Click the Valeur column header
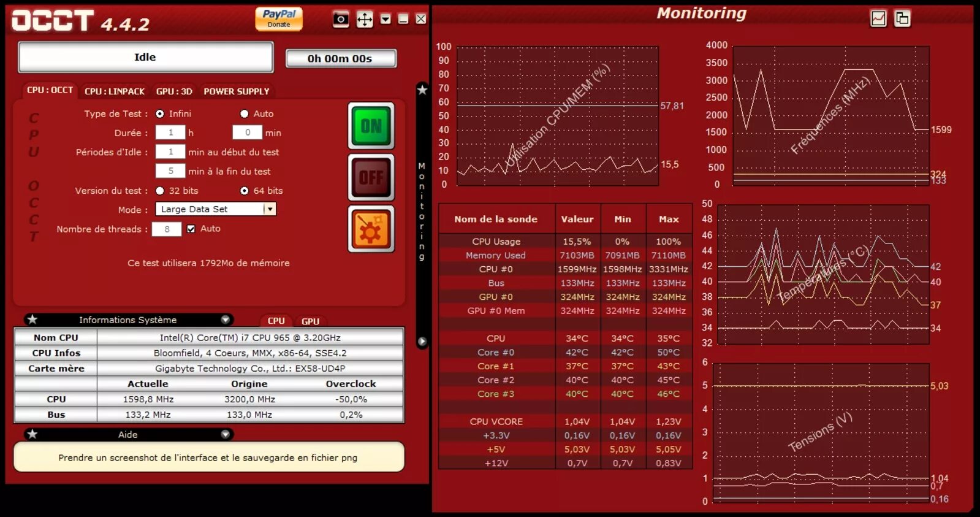 577,219
